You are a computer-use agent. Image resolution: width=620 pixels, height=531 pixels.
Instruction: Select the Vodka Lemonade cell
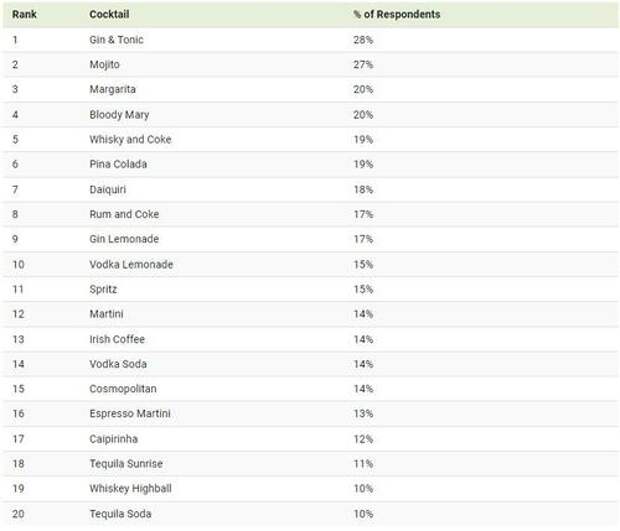pos(131,265)
